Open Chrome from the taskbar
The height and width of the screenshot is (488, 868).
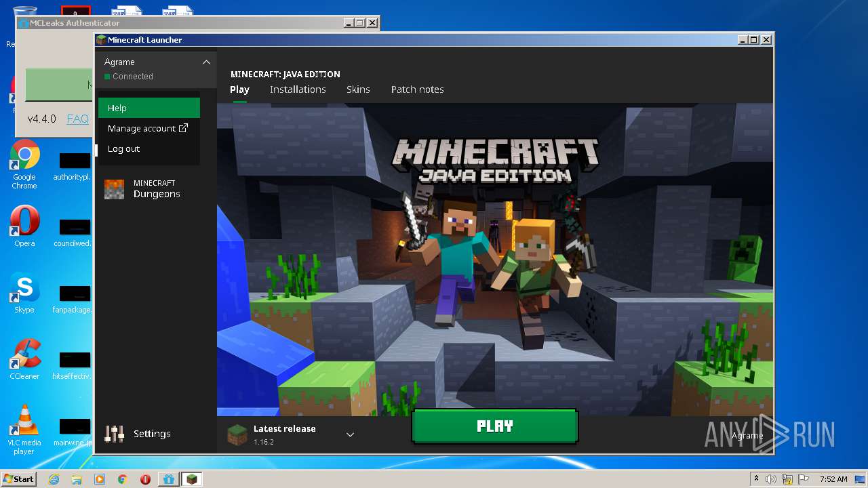[x=123, y=479]
